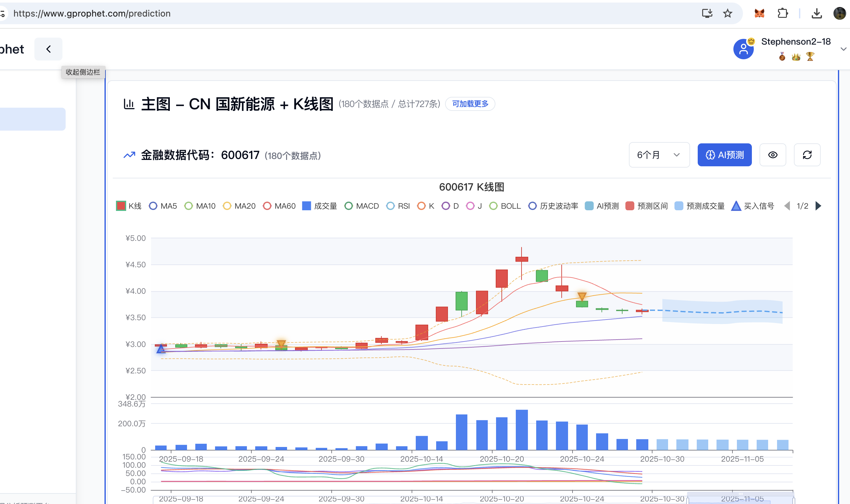850x504 pixels.
Task: Click the MetaMask fox extension icon
Action: [759, 14]
